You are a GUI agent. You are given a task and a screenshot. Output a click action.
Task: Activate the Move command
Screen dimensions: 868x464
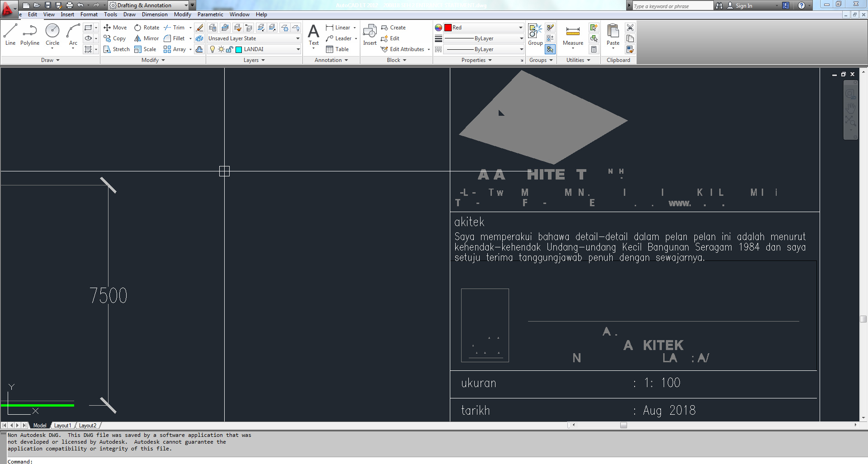coord(115,28)
